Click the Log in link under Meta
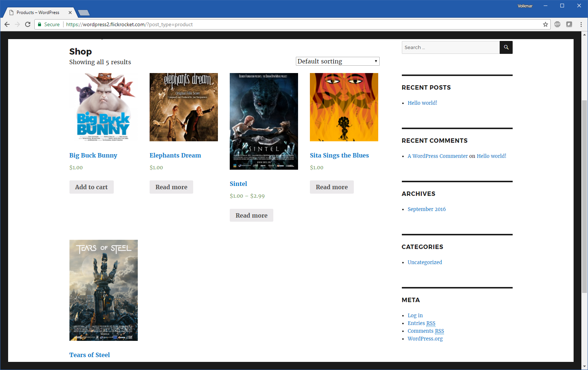Image resolution: width=588 pixels, height=370 pixels. click(415, 315)
